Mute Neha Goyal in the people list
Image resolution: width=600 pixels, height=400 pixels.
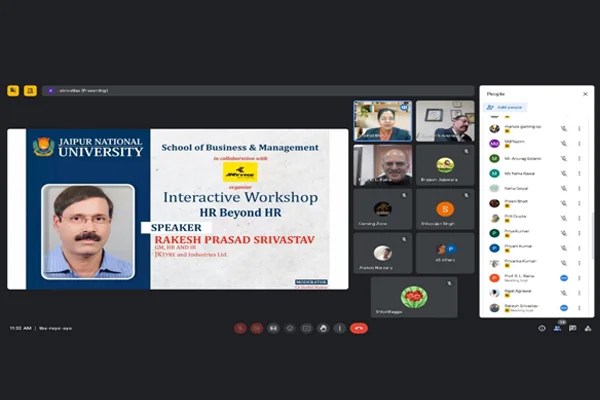[x=564, y=188]
